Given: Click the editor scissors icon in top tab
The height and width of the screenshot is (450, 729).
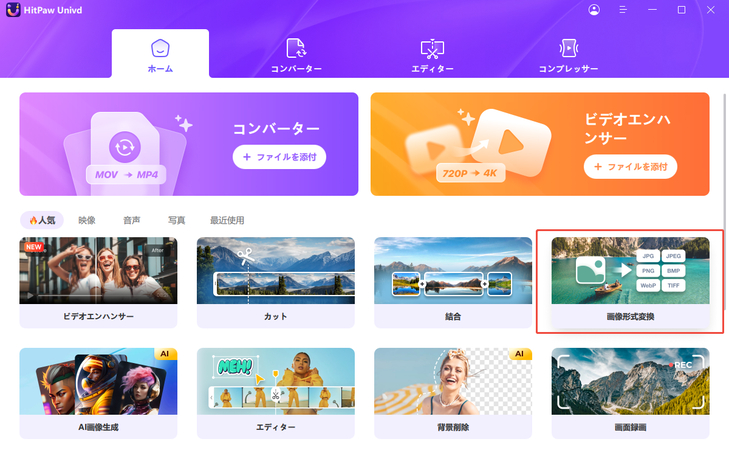Looking at the screenshot, I should point(432,48).
